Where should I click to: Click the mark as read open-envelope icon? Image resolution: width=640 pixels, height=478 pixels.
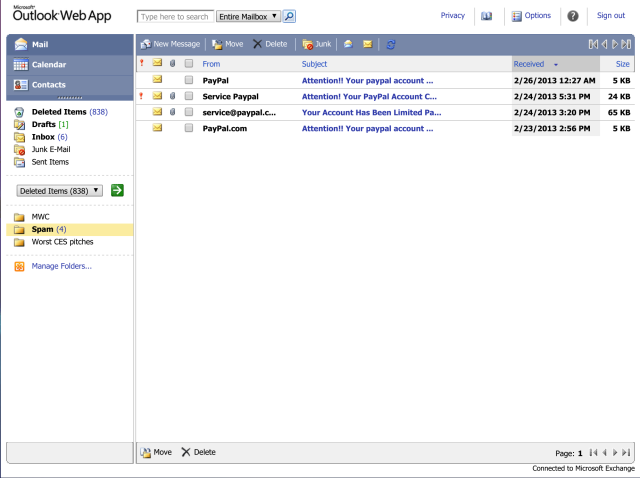348,44
